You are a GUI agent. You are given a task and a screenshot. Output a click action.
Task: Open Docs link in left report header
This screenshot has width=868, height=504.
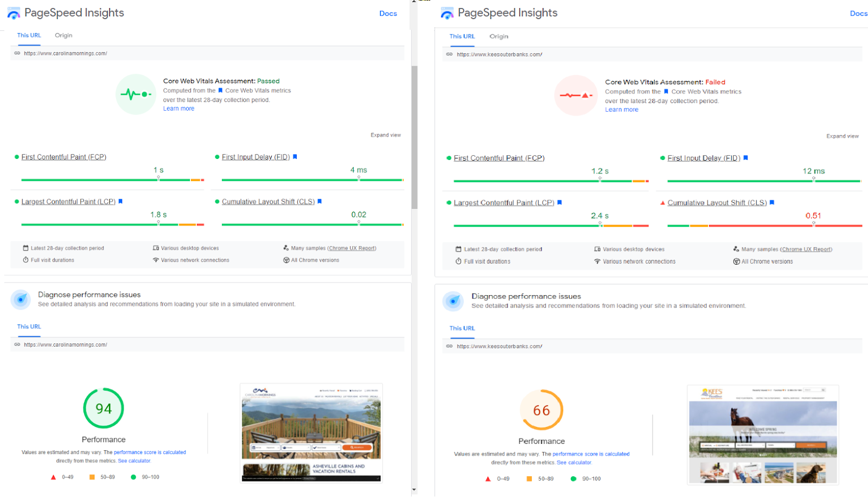pyautogui.click(x=388, y=14)
